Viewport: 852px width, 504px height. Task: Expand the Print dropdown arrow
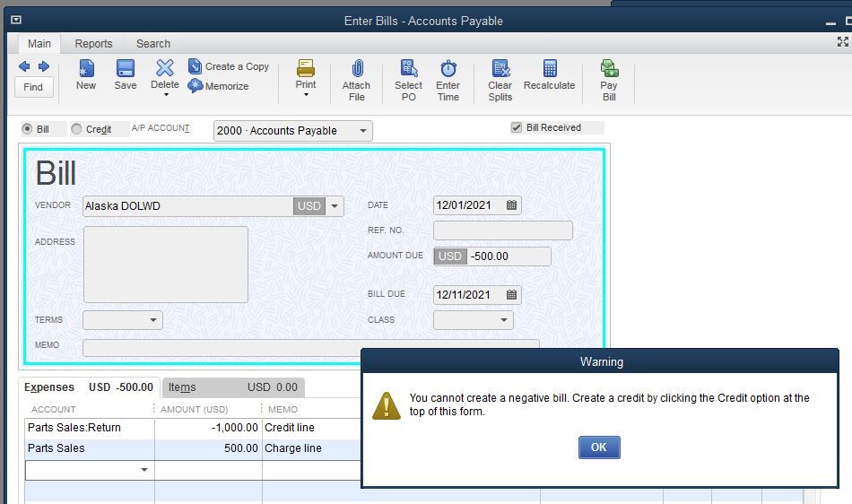(306, 95)
